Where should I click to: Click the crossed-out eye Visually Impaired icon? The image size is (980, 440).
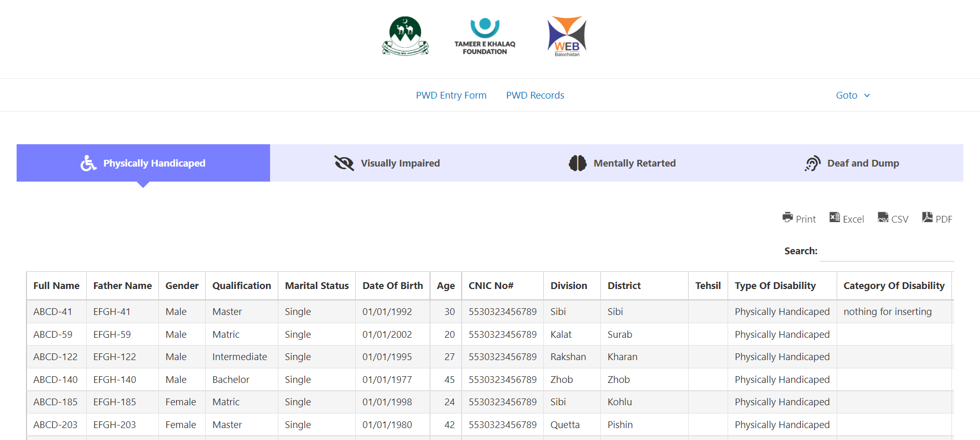(x=344, y=163)
